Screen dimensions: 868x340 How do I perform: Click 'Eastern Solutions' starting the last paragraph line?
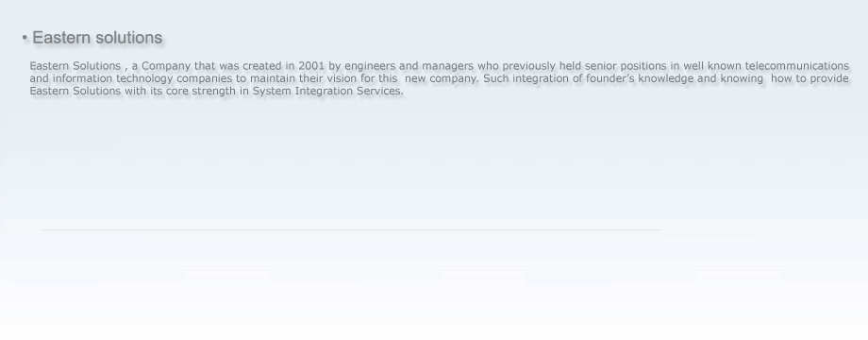pyautogui.click(x=75, y=91)
